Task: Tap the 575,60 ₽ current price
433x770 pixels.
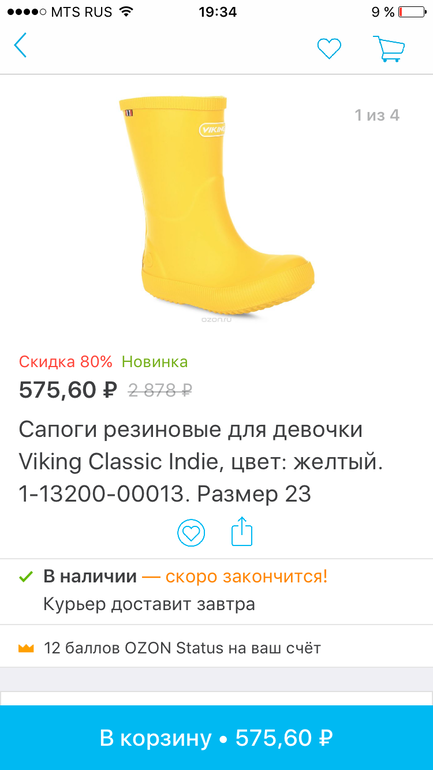Action: (68, 390)
